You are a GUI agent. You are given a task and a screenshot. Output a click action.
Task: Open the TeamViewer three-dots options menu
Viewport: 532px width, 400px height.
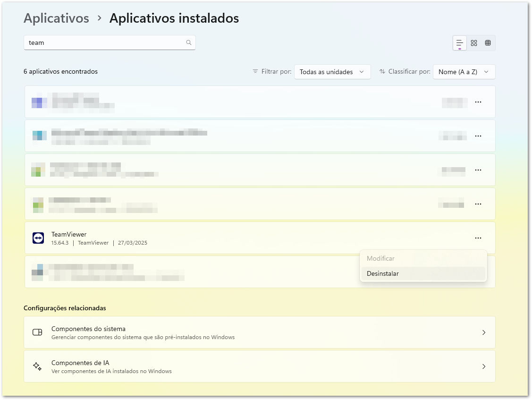pos(478,238)
